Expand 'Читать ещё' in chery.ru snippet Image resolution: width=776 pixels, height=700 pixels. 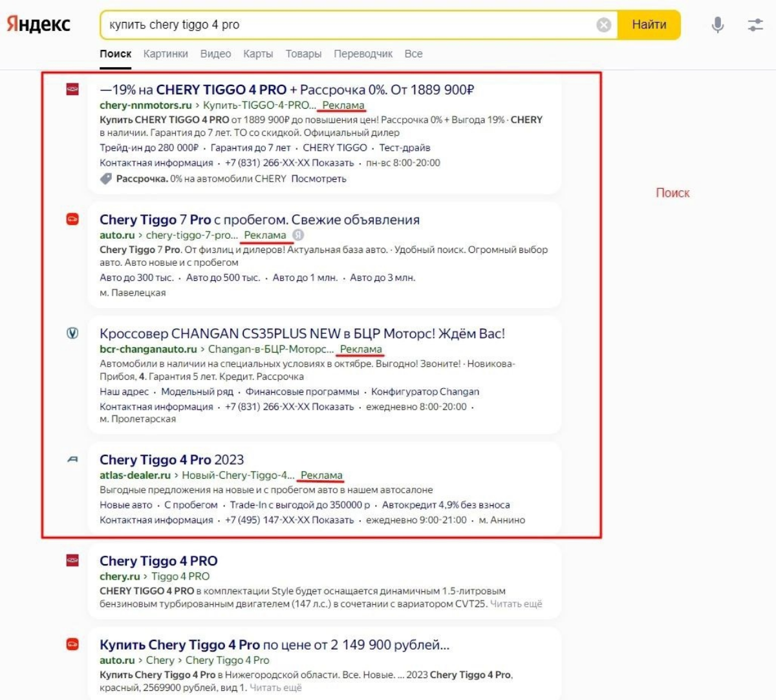(516, 604)
